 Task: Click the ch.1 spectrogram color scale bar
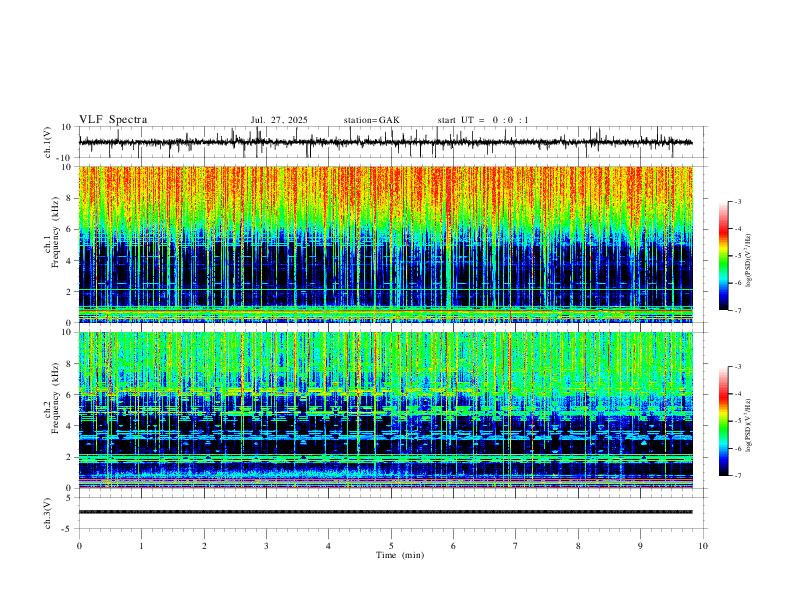click(724, 256)
